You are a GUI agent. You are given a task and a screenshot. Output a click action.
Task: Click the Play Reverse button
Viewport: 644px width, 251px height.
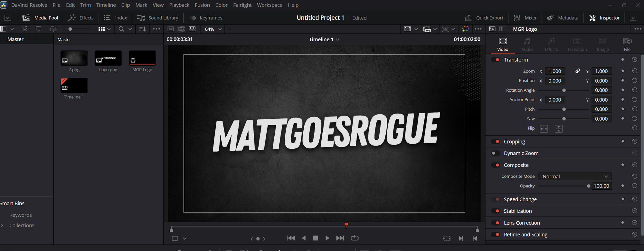(x=304, y=238)
